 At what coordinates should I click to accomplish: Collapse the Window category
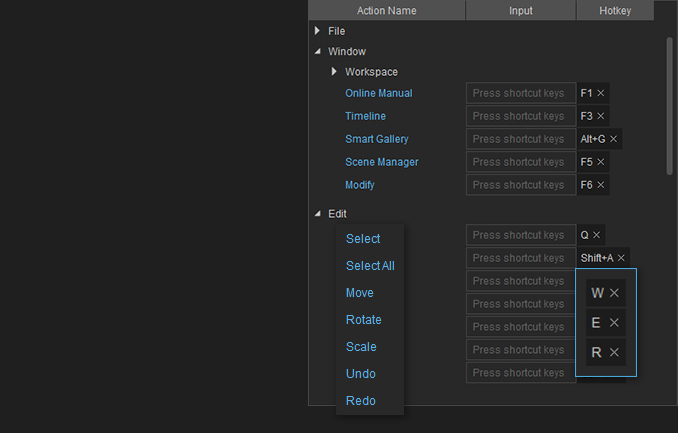(318, 51)
